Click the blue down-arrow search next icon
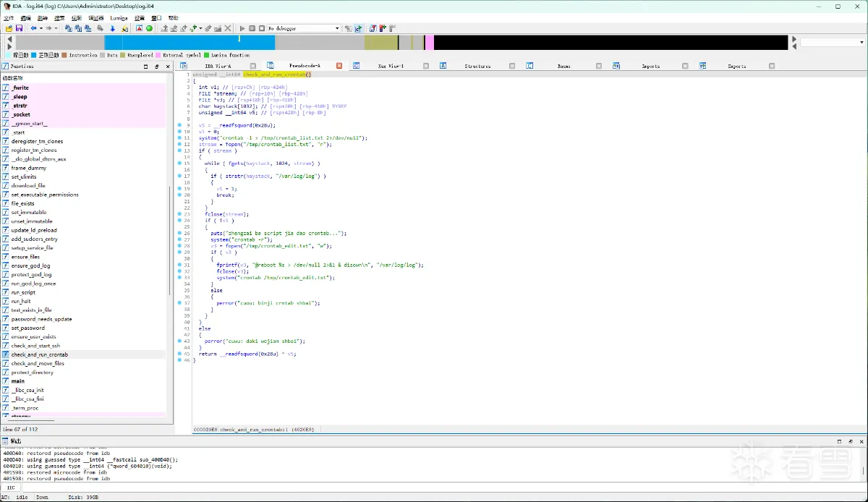The height and width of the screenshot is (502, 868). pos(114,28)
